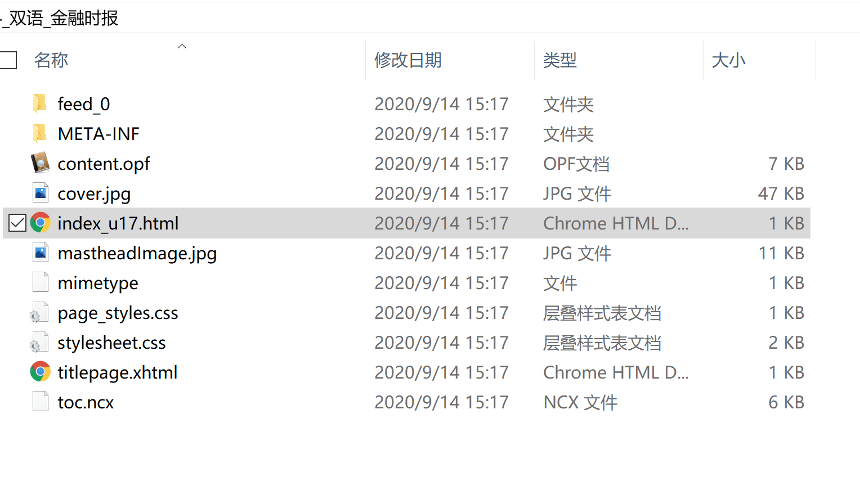This screenshot has width=860, height=504.
Task: Click the 11 KB size of mastheadImage.jpg
Action: click(781, 253)
